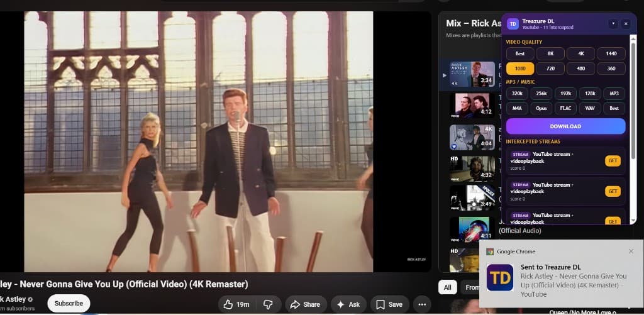
Task: Click the now-playing arrow beside first mix item
Action: [x=445, y=75]
